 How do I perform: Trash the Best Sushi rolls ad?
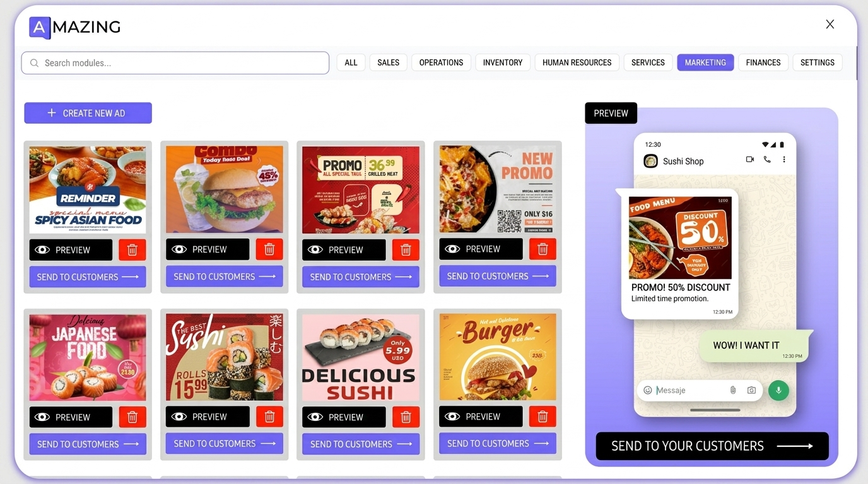[269, 417]
